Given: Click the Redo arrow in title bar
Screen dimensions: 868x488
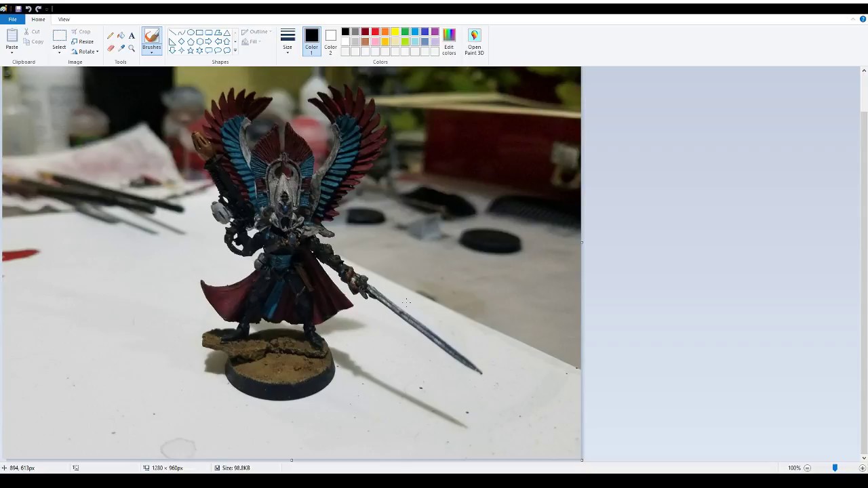Looking at the screenshot, I should point(38,9).
